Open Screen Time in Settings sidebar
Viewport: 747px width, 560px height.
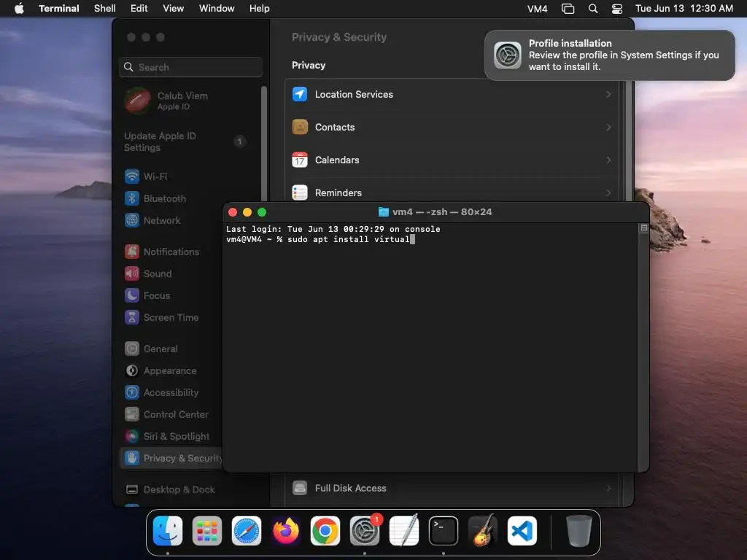click(171, 317)
